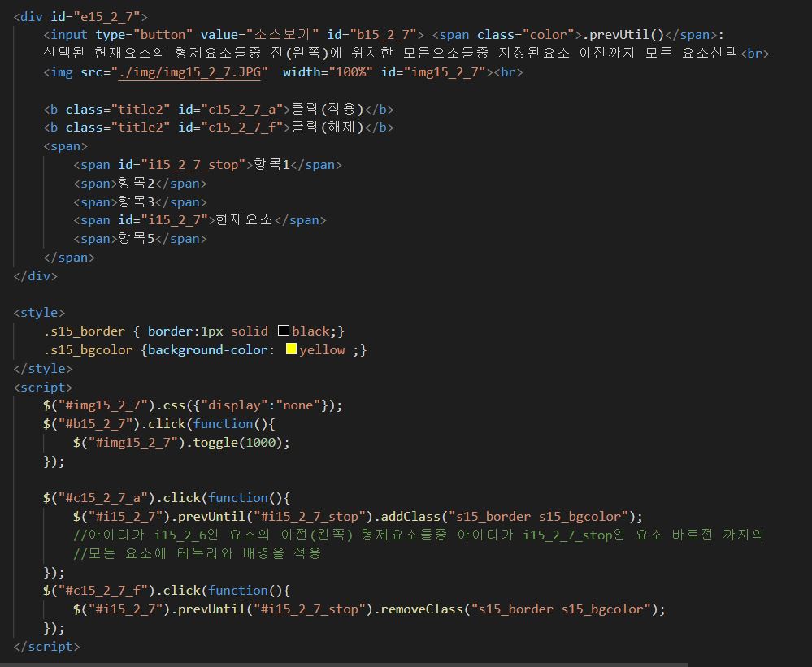Click the value "소스보기" attribute text

tap(282, 35)
